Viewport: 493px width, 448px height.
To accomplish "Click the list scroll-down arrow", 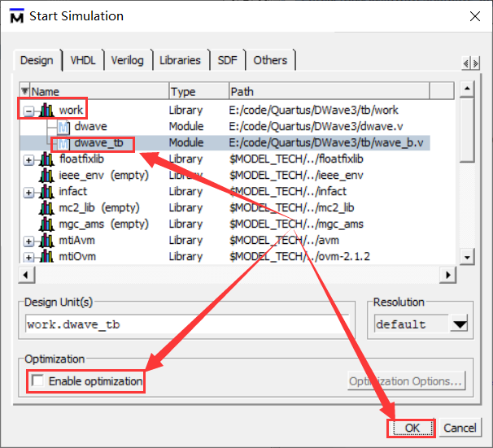I will (467, 257).
